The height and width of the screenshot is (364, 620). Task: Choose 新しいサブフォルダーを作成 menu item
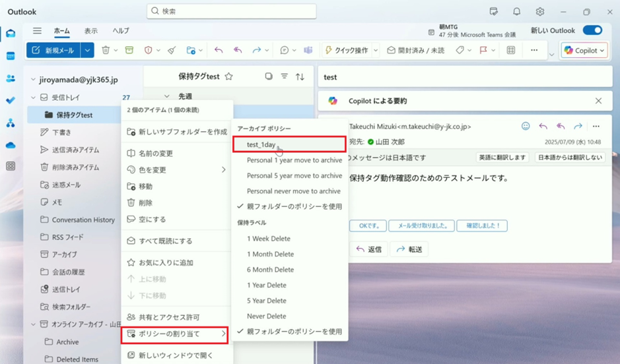pyautogui.click(x=177, y=132)
